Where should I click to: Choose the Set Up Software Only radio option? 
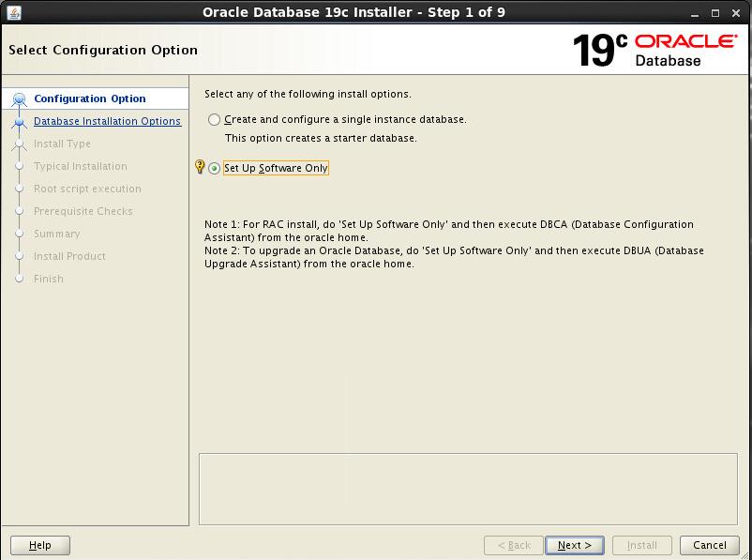click(215, 169)
